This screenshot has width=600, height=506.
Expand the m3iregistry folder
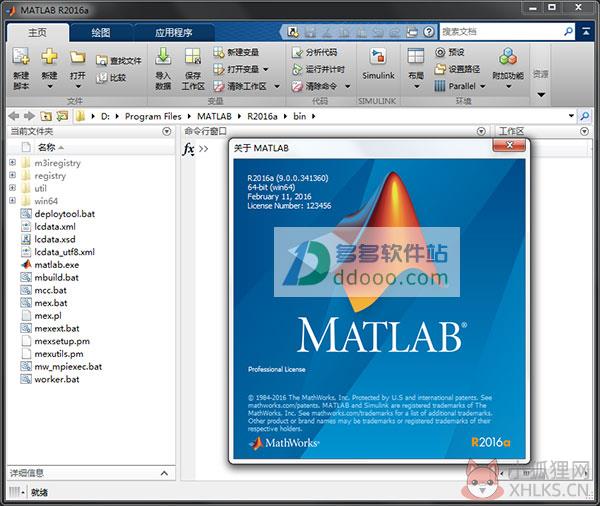(13, 163)
